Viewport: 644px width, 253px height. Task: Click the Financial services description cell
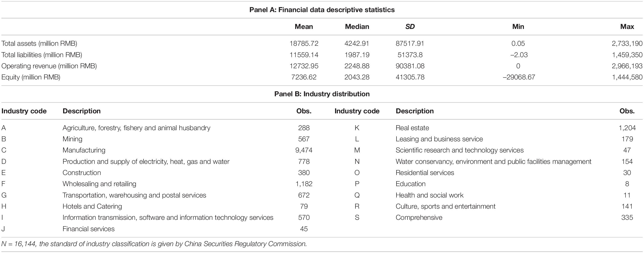89,229
